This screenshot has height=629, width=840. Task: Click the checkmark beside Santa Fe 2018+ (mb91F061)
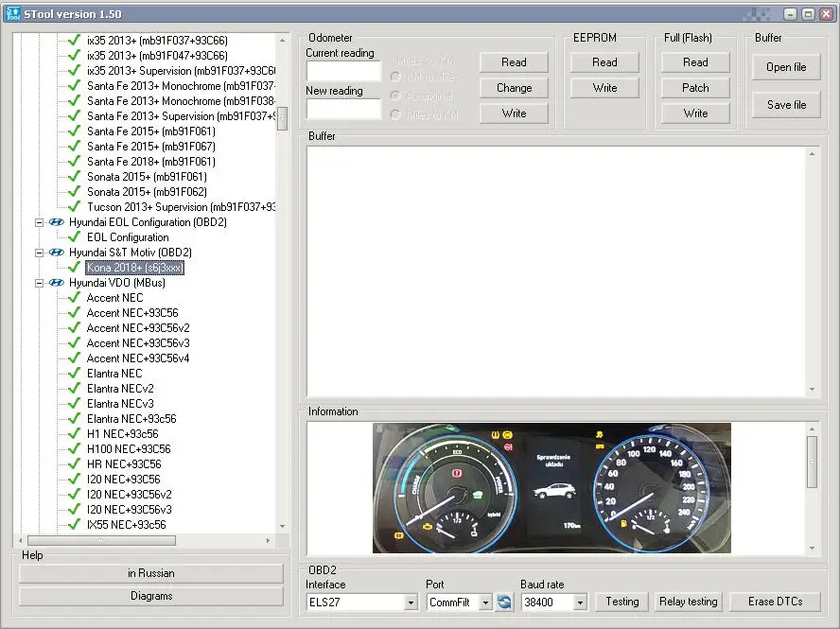75,161
